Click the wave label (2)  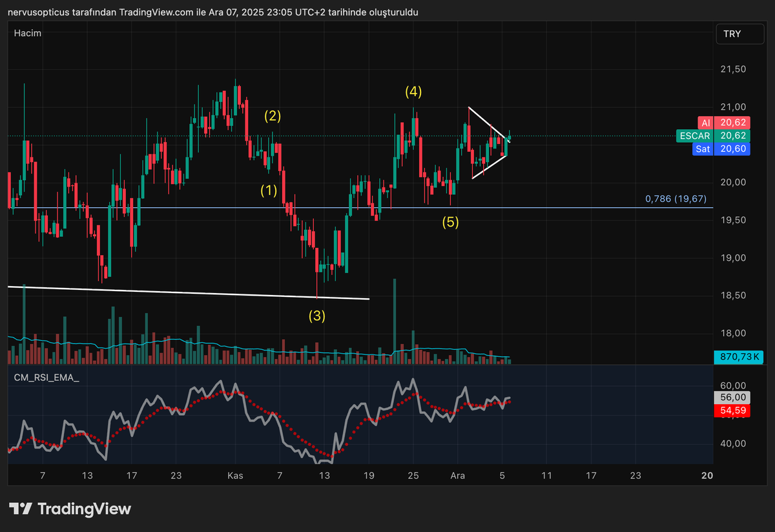(x=272, y=116)
